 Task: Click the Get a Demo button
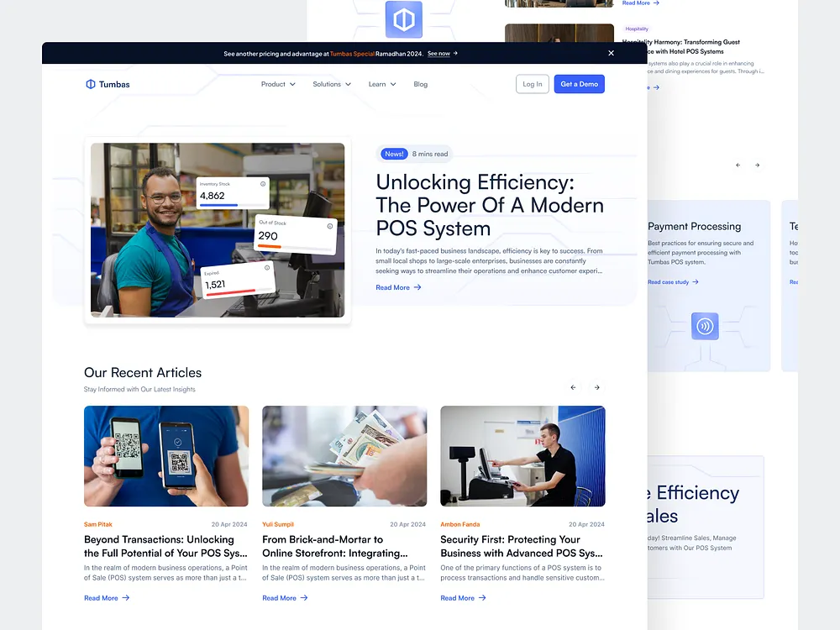579,84
